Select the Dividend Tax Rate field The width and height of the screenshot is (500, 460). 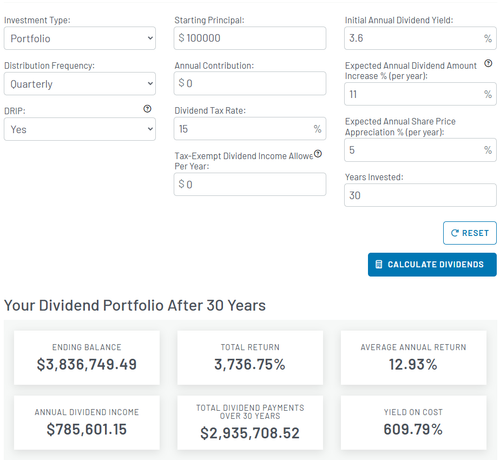coord(250,129)
